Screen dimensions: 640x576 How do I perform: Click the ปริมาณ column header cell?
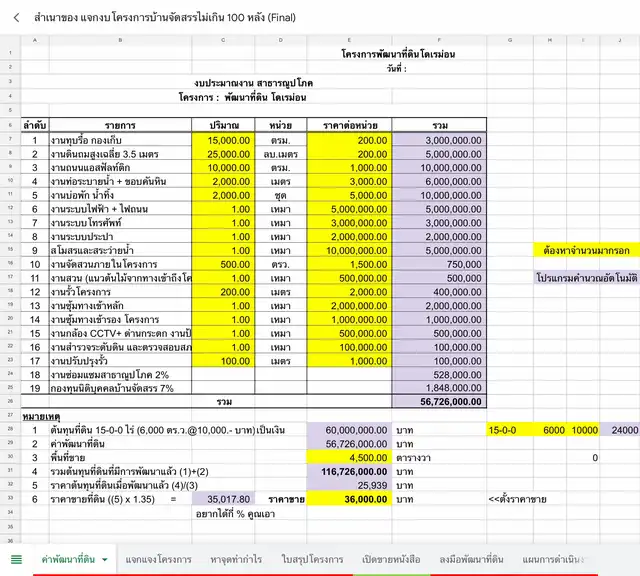pos(223,125)
